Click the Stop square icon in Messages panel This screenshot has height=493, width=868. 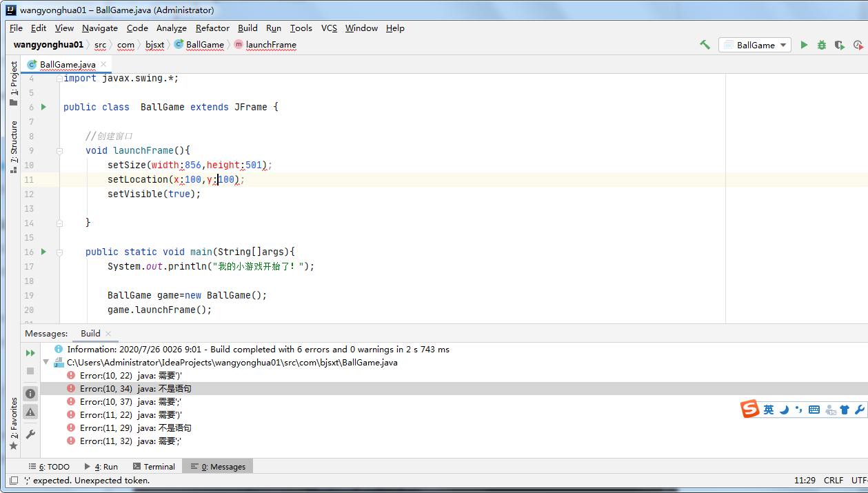pos(30,371)
